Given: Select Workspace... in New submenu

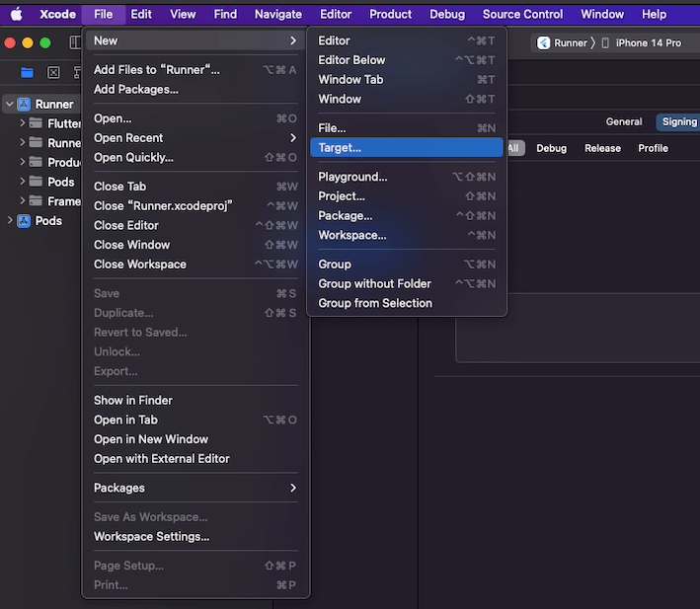Looking at the screenshot, I should point(406,235).
